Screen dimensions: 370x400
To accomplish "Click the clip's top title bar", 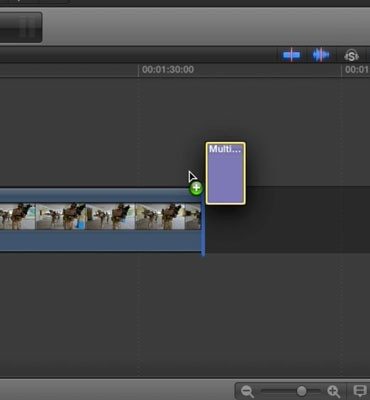I will (100, 196).
